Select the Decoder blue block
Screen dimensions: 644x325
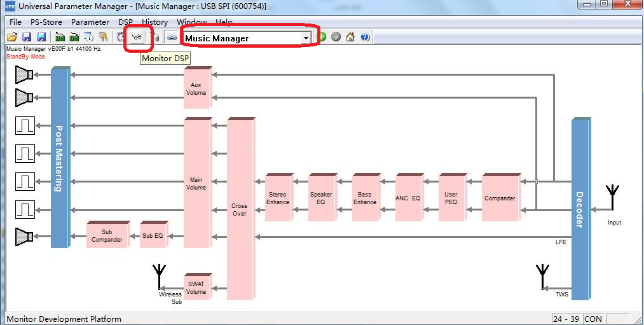coord(581,209)
